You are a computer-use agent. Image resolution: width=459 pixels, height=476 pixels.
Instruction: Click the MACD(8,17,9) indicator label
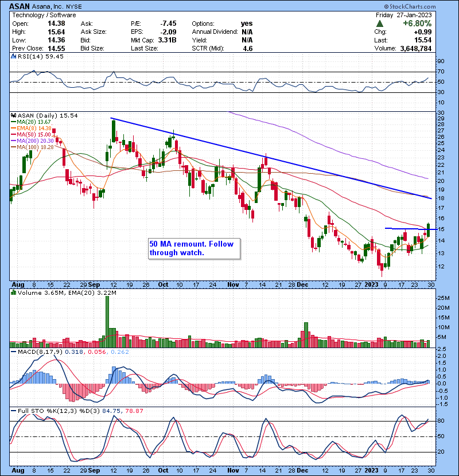pos(40,352)
